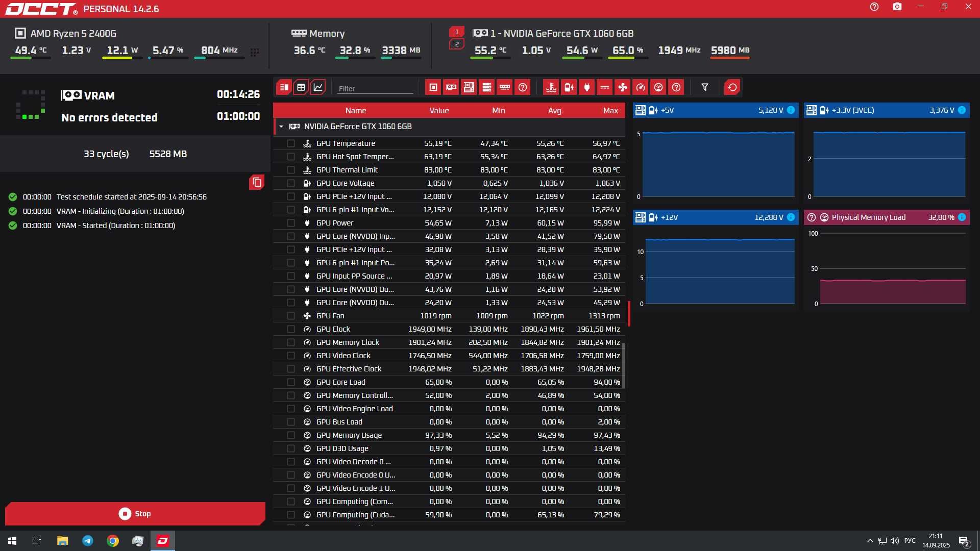
Task: Open File Explorer from the taskbar
Action: pyautogui.click(x=62, y=541)
